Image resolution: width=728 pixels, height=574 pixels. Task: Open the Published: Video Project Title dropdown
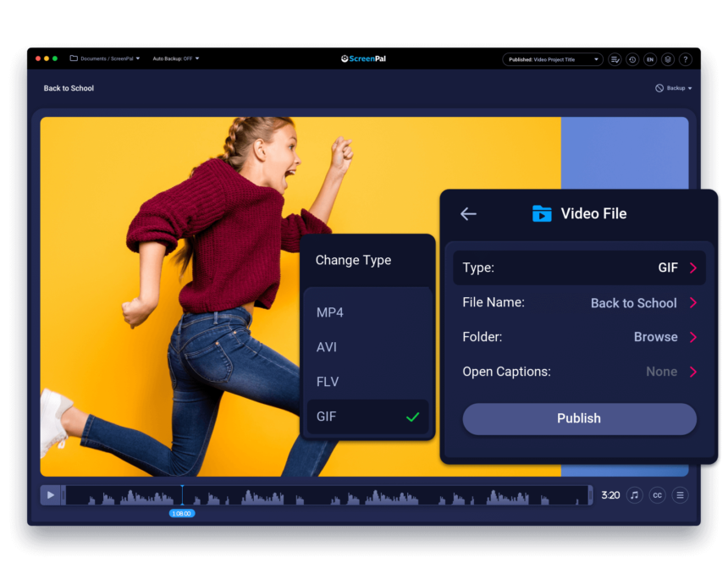[553, 59]
